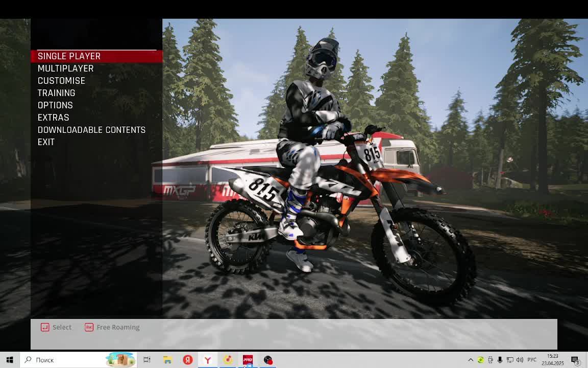Click the Enter key Select hint icon

45,328
